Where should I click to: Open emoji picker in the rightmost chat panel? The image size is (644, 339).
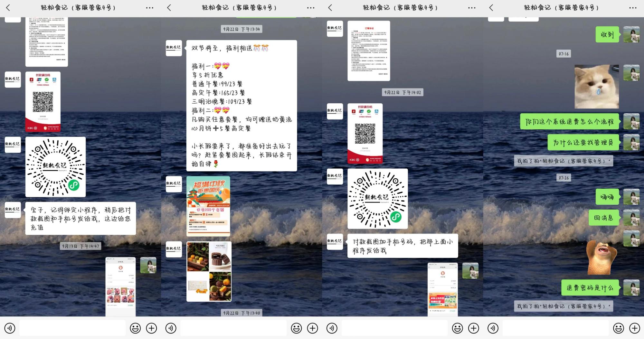(x=618, y=328)
